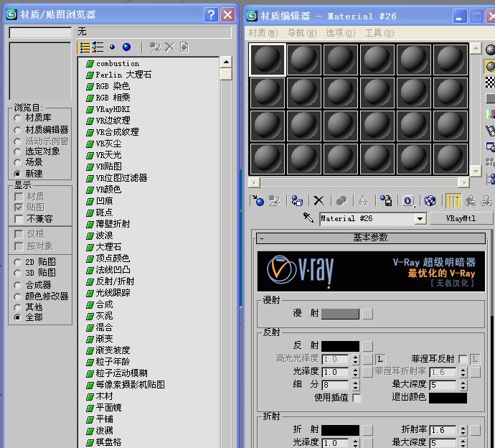Click 细分 spinner arrows
495x448 pixels.
pos(356,385)
